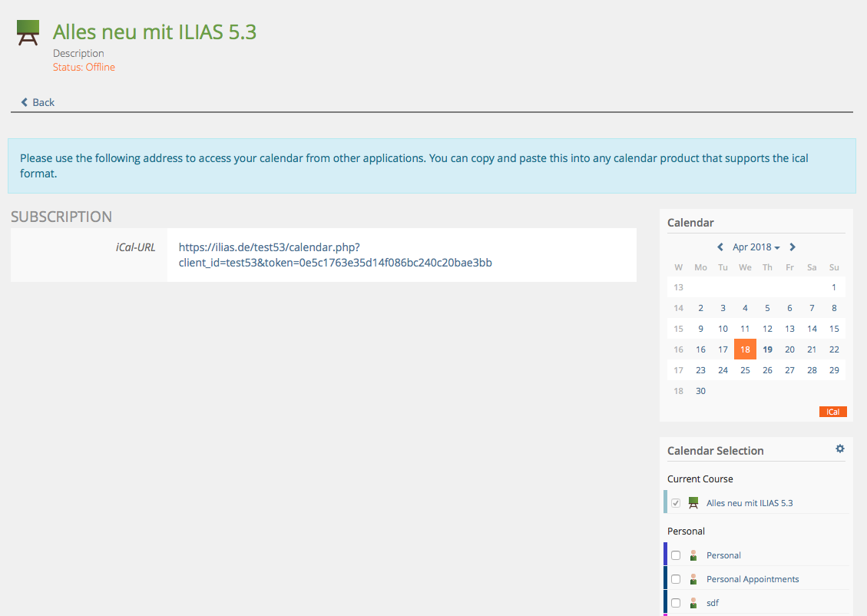The height and width of the screenshot is (616, 867).
Task: Select highlighted date 18 in calendar
Action: click(745, 349)
